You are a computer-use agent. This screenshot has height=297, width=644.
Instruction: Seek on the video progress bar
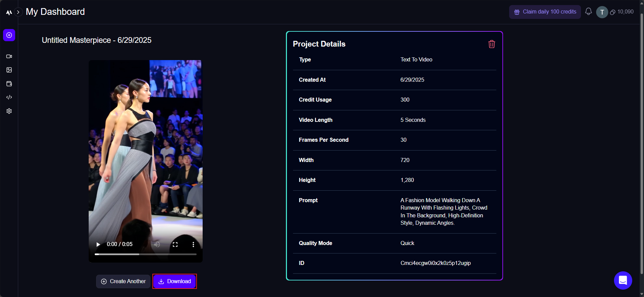[146, 254]
